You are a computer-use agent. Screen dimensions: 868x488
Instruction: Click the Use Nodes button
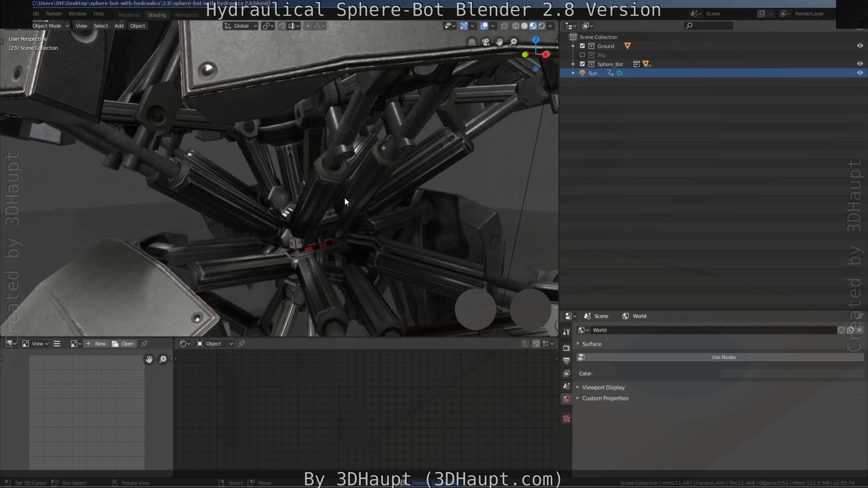(x=720, y=357)
